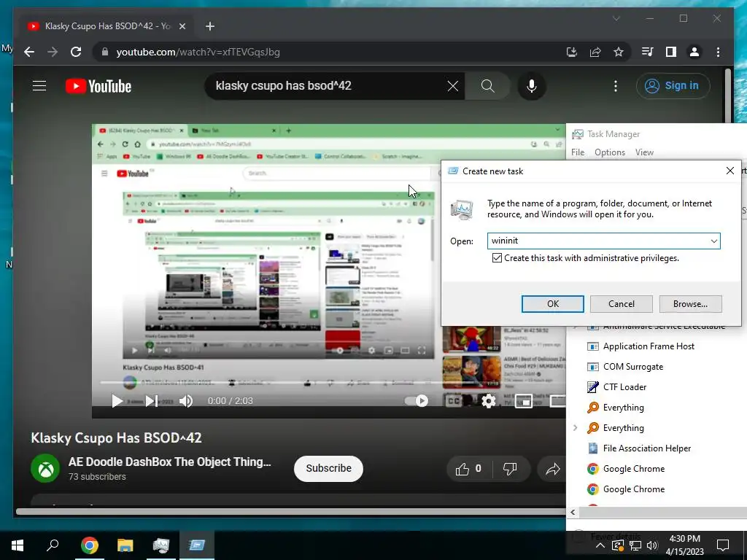
Task: Click Chrome back arrow button
Action: coord(29,52)
